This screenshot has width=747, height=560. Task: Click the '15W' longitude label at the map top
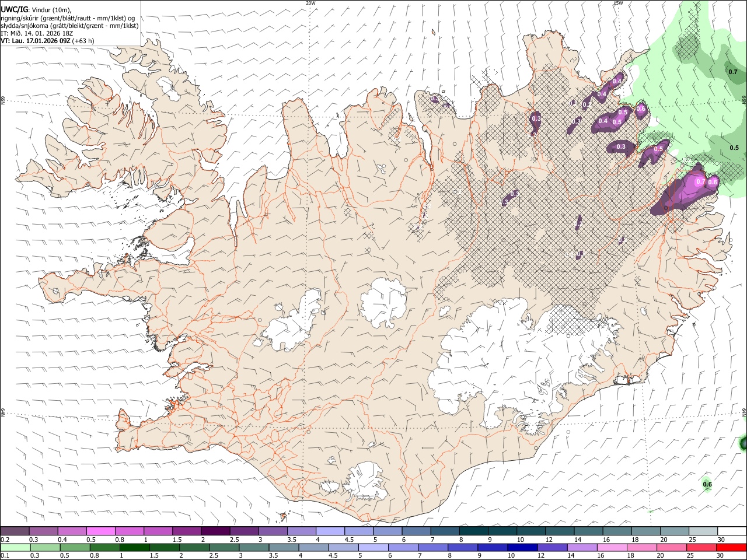[618, 3]
